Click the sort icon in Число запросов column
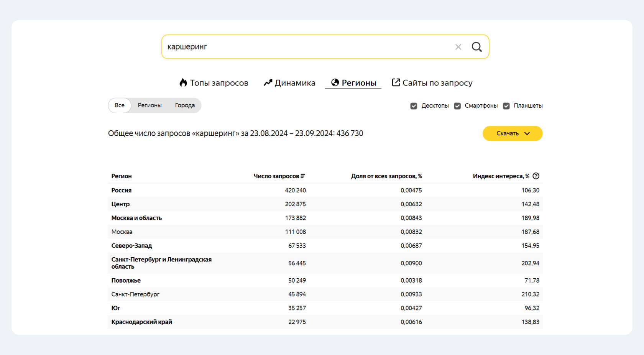This screenshot has width=644, height=355. [304, 176]
